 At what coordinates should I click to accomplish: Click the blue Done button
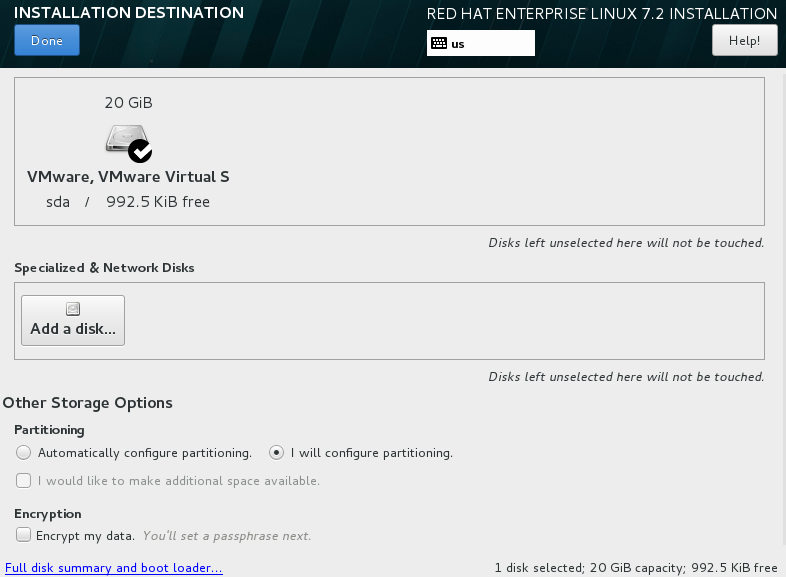point(47,41)
